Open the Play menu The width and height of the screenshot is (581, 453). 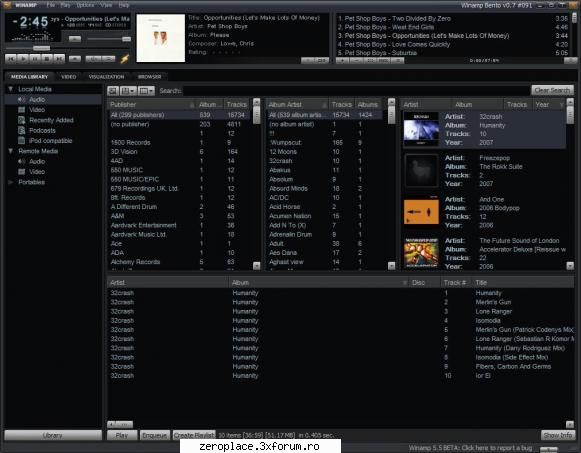65,5
